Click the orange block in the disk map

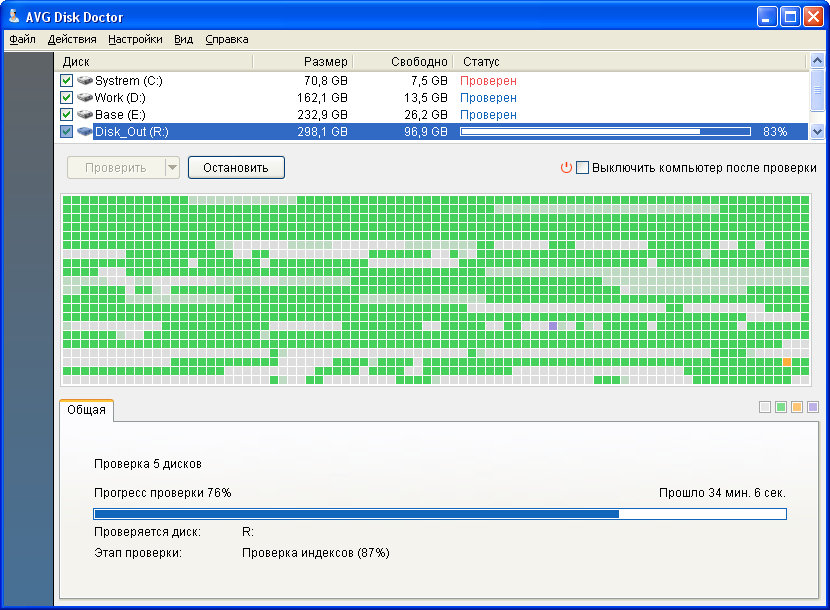pyautogui.click(x=787, y=362)
